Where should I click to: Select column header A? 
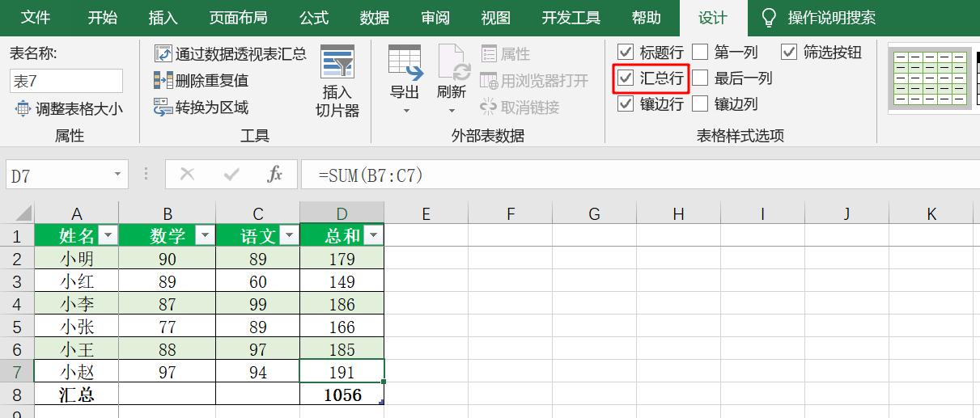(77, 213)
